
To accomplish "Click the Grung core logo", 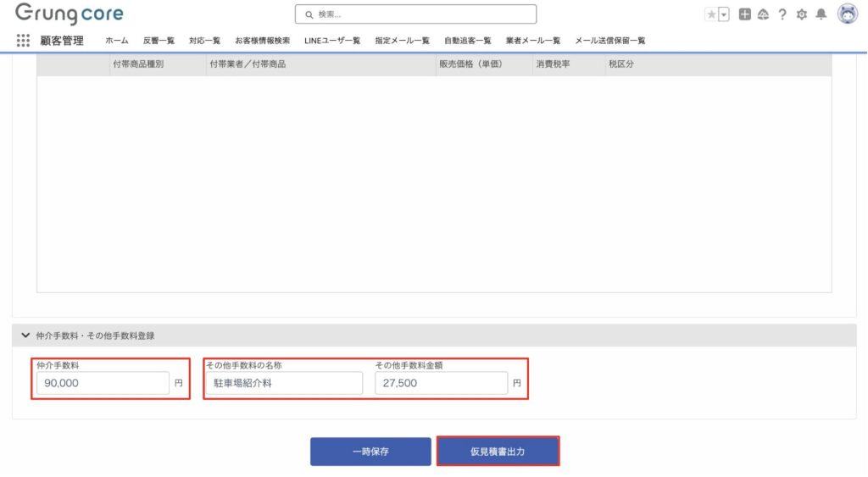I will tap(69, 14).
